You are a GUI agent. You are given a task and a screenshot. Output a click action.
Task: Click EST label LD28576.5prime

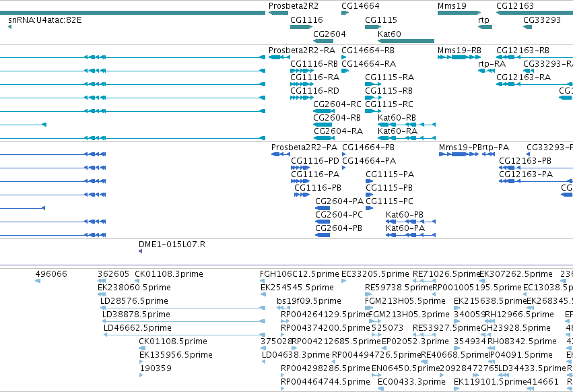click(x=134, y=301)
